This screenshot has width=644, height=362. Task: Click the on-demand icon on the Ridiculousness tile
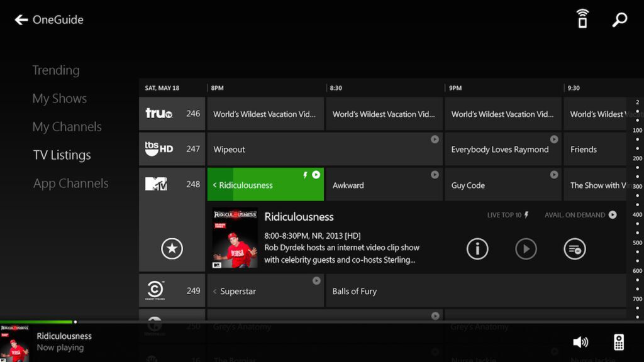(316, 175)
